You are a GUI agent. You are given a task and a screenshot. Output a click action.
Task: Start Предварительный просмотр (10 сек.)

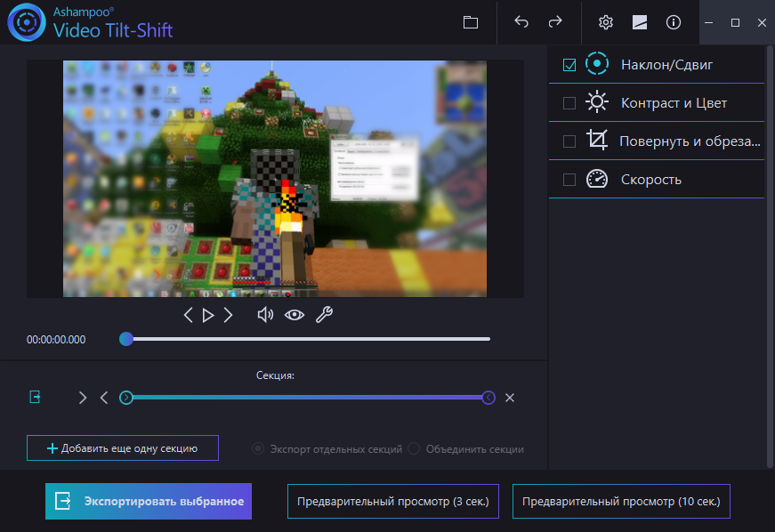[x=621, y=502]
